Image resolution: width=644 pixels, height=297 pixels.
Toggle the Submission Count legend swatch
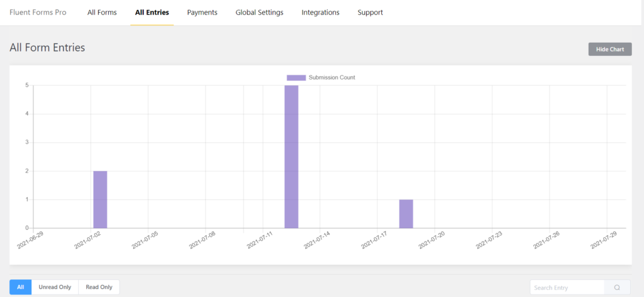(x=296, y=78)
